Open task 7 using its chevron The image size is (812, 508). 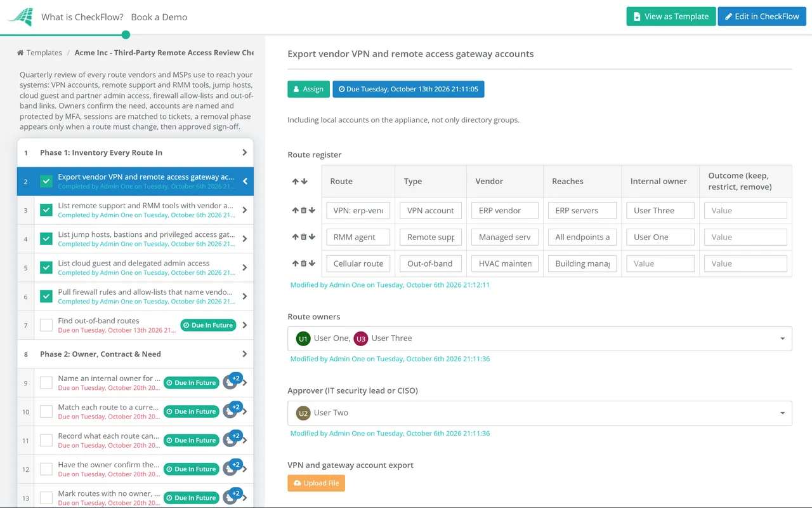245,325
